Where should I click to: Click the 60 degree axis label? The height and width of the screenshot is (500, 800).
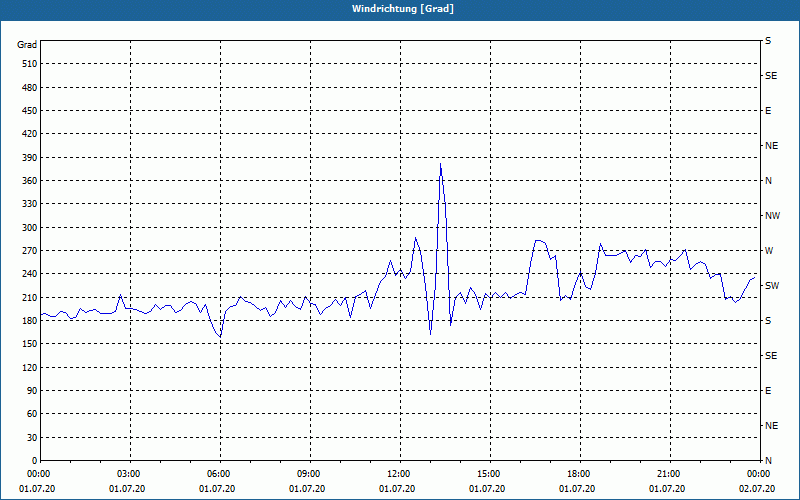32,414
